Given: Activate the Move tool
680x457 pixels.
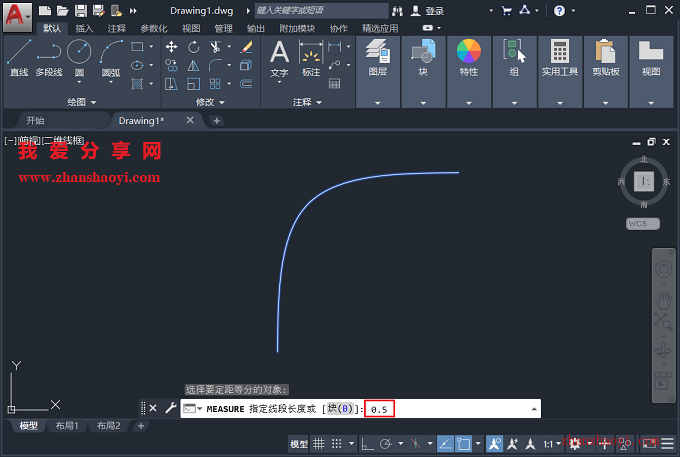Looking at the screenshot, I should coord(171,47).
